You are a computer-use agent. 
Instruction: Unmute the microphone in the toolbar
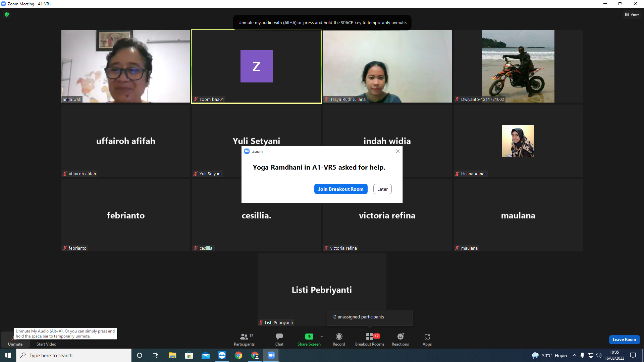[x=15, y=340]
